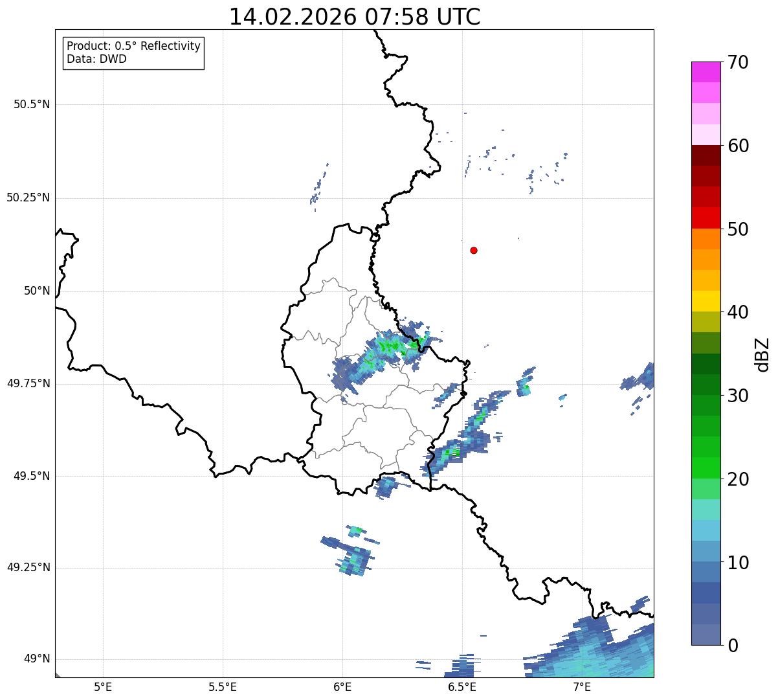
Task: Click the latitude label "49.25°N"
Action: [x=28, y=568]
